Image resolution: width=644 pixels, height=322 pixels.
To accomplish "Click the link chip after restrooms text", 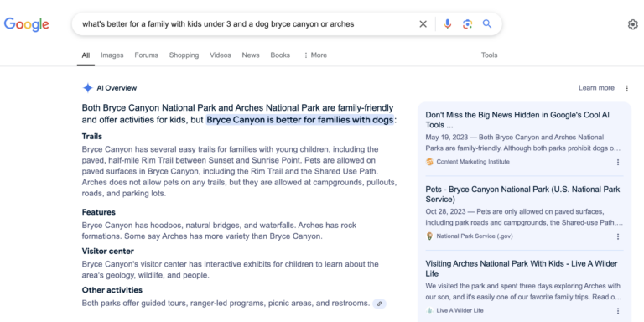I will (x=380, y=304).
